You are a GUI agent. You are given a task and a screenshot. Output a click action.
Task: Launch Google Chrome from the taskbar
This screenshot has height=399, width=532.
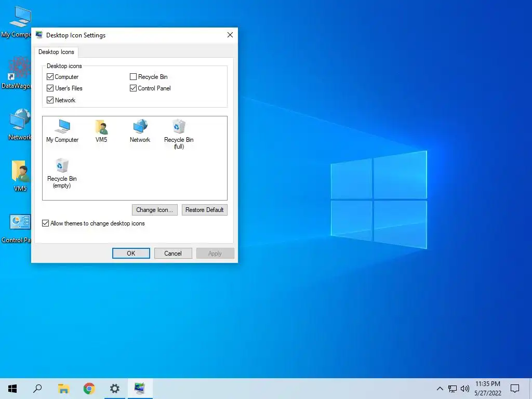89,389
